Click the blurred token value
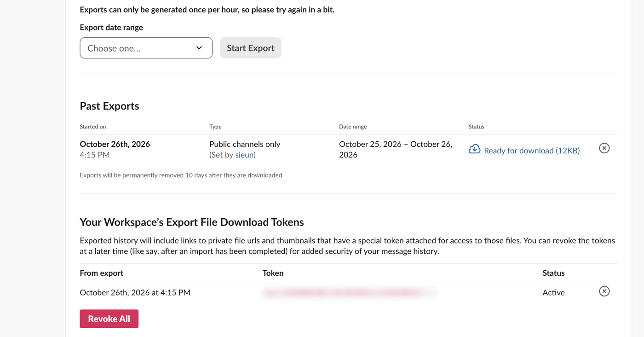 point(349,292)
